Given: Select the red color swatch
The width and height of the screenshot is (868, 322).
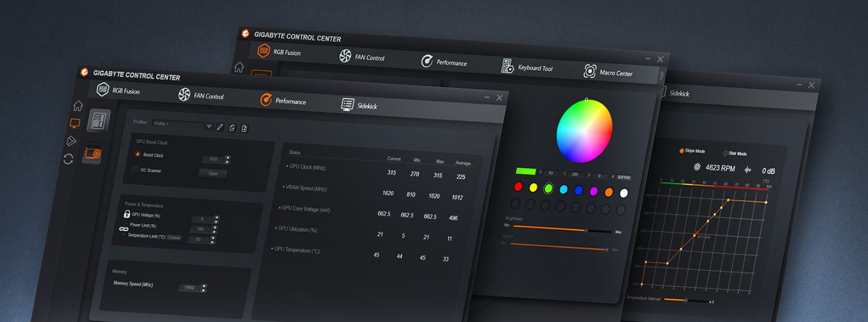Looking at the screenshot, I should (518, 186).
